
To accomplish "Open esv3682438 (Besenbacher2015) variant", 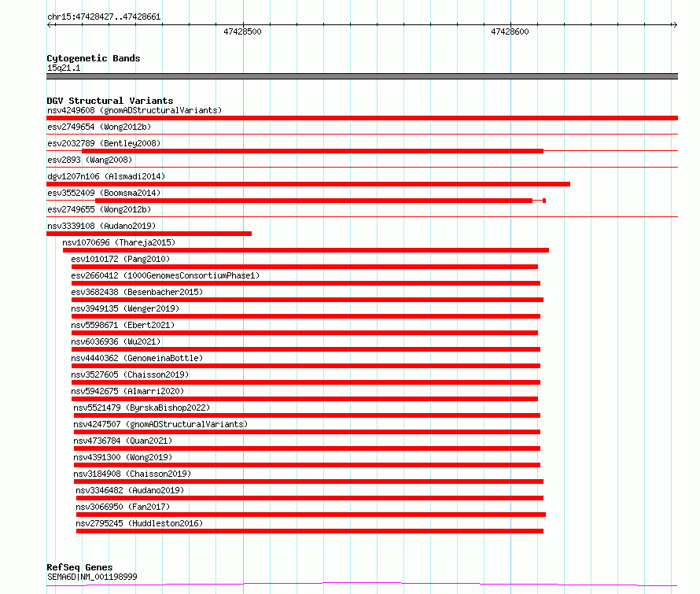I will point(137,292).
